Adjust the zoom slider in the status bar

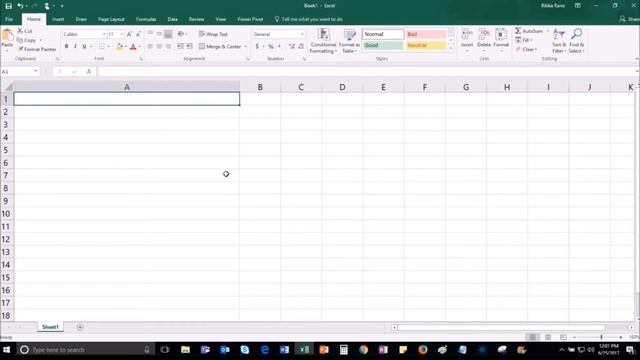pos(601,337)
